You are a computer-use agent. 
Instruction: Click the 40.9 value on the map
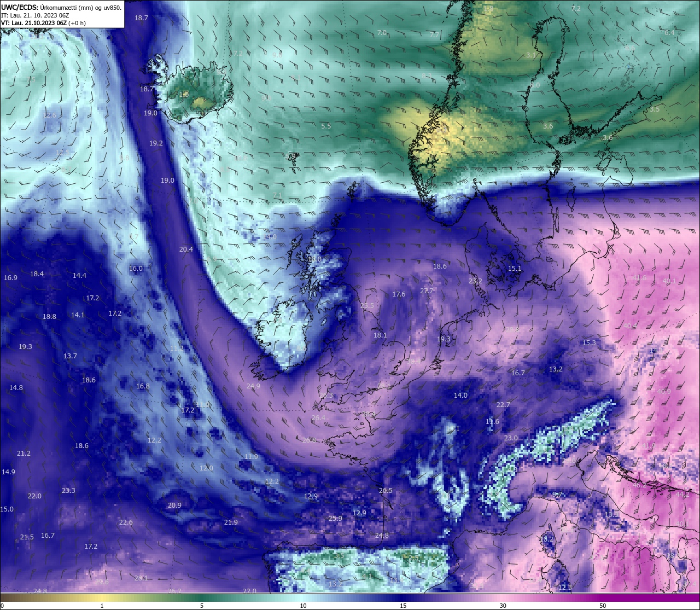coord(664,392)
